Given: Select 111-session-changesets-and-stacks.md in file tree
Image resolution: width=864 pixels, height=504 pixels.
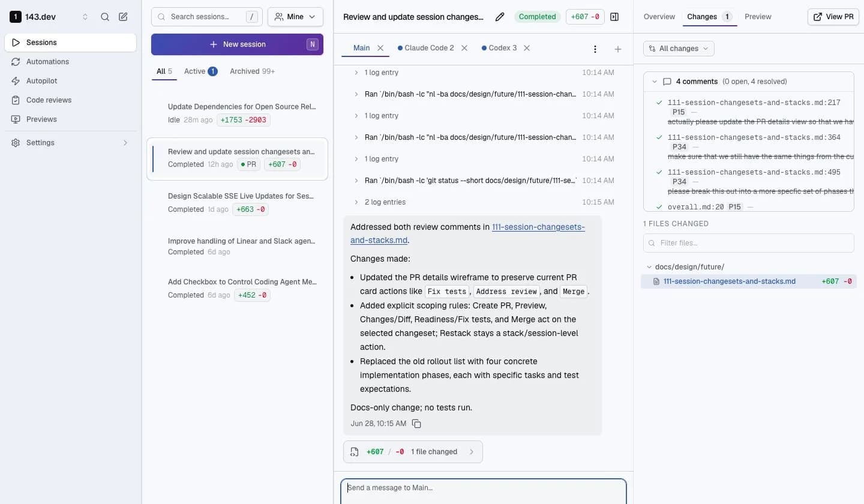Looking at the screenshot, I should coord(748,281).
